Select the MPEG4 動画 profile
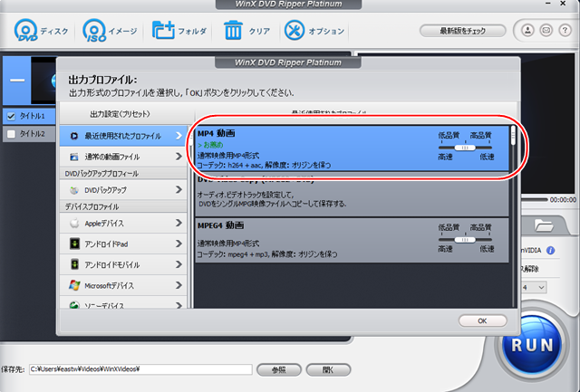The width and height of the screenshot is (580, 392). coord(352,240)
